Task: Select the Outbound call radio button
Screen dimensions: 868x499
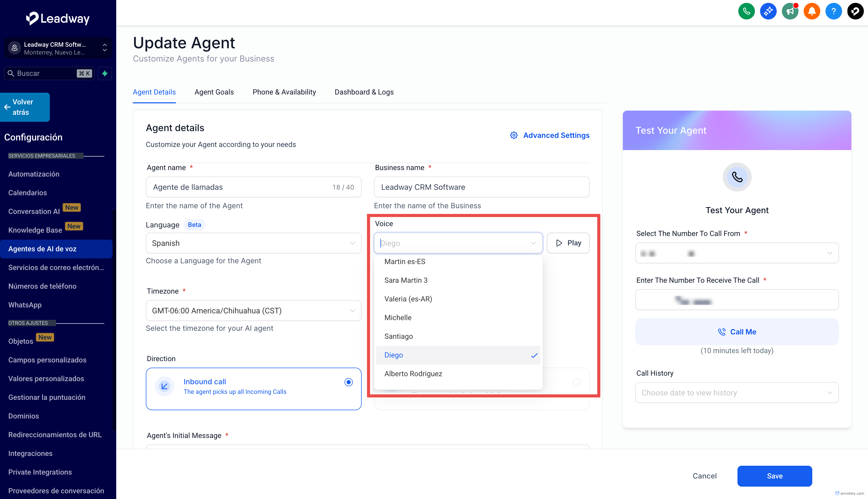Action: 577,382
